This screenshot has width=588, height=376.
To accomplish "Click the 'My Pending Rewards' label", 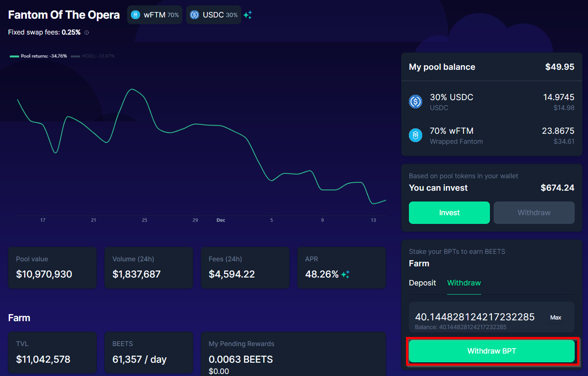I will 241,344.
